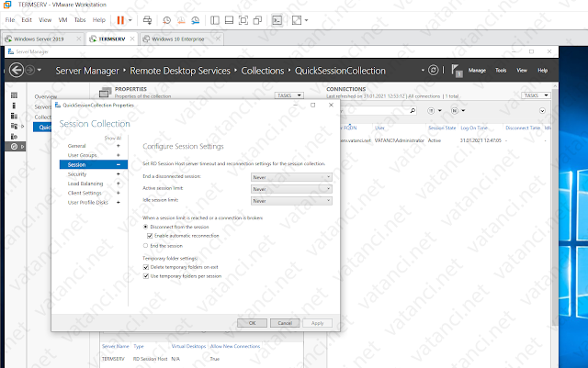Click the All Servers sidebar icon
This screenshot has width=588, height=368.
(x=15, y=116)
